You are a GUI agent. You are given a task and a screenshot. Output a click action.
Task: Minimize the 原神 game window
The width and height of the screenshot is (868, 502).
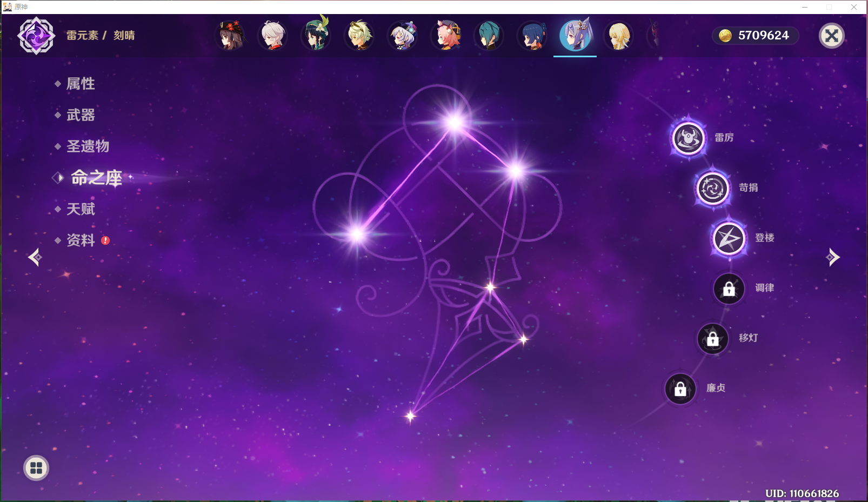point(805,7)
